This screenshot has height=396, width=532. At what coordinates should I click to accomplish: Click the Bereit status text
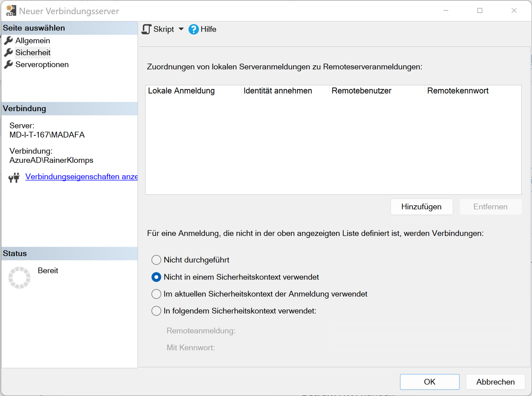[x=48, y=271]
